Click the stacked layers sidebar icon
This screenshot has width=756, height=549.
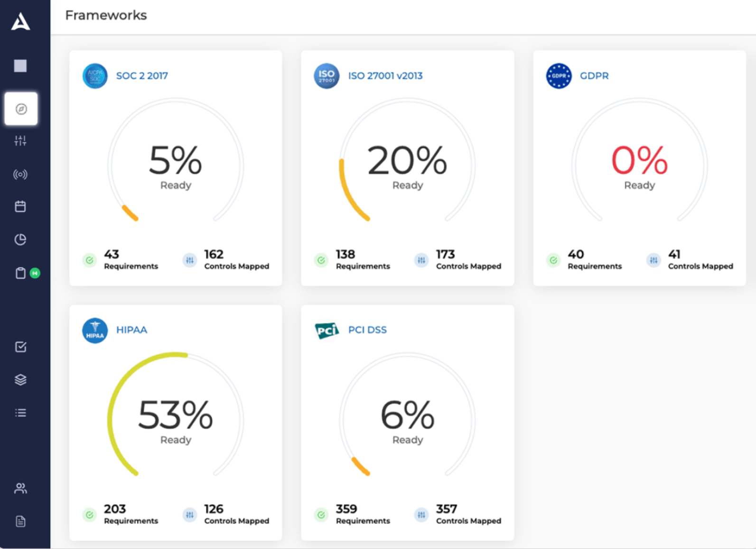click(20, 379)
